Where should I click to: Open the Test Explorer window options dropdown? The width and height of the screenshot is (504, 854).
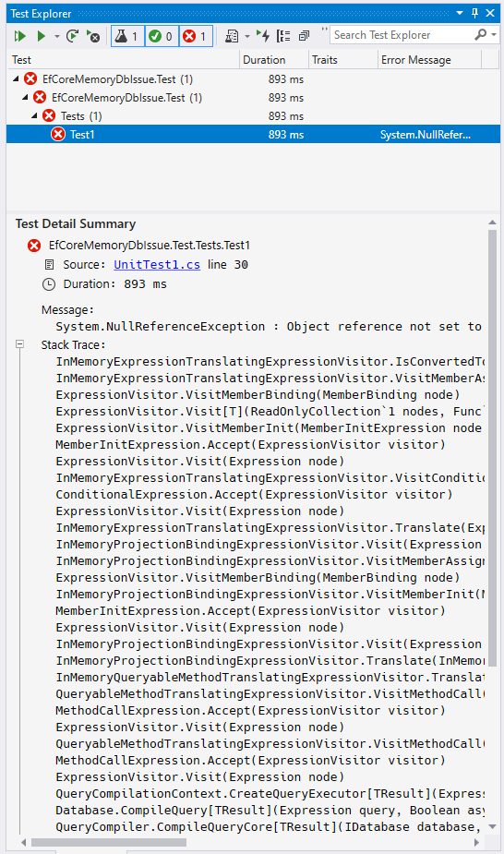click(x=461, y=13)
